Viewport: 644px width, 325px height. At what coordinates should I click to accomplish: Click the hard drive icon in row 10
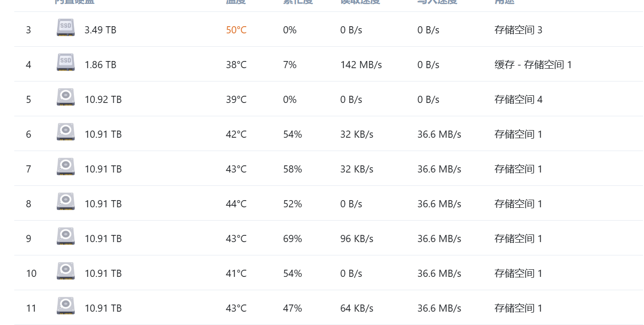click(66, 272)
